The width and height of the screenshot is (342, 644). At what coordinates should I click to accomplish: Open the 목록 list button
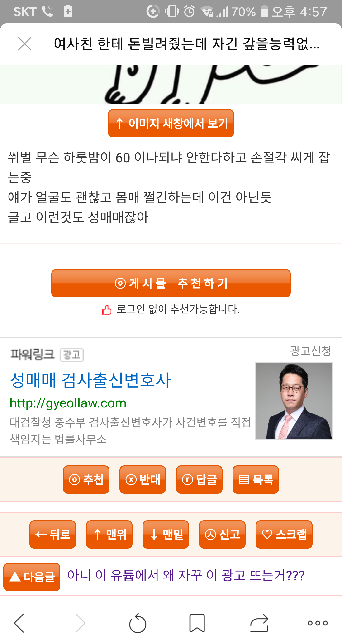[x=256, y=479]
